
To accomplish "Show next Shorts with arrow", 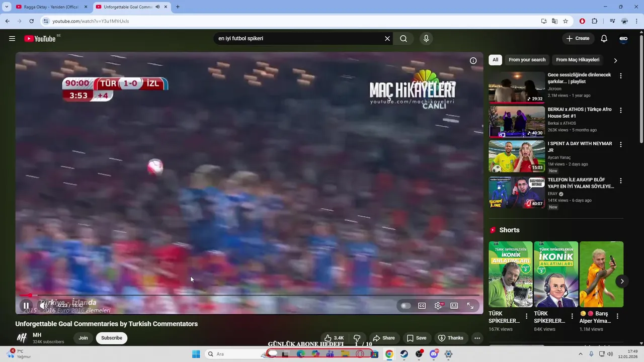I will (x=622, y=281).
